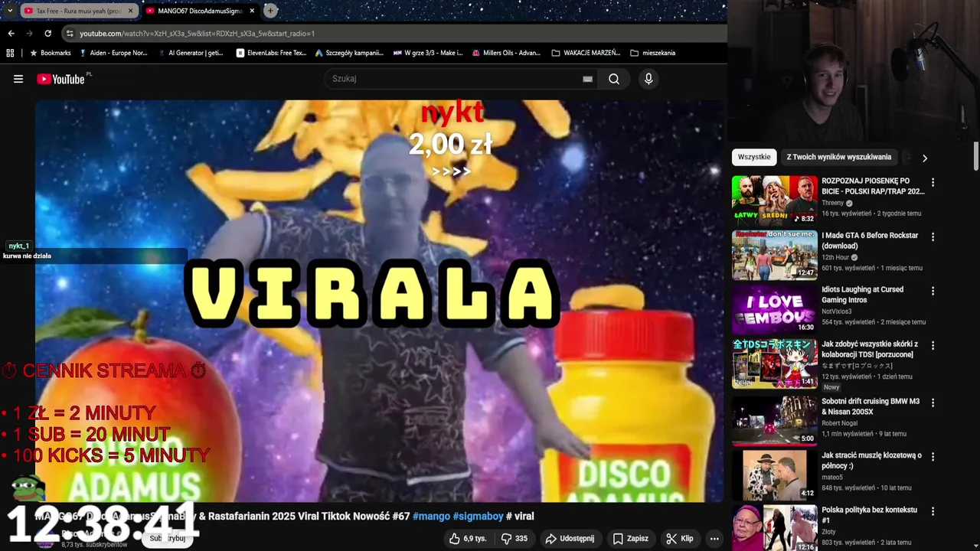Image resolution: width=980 pixels, height=551 pixels.
Task: Open the on-screen keyboard icon in the search box
Action: [587, 79]
